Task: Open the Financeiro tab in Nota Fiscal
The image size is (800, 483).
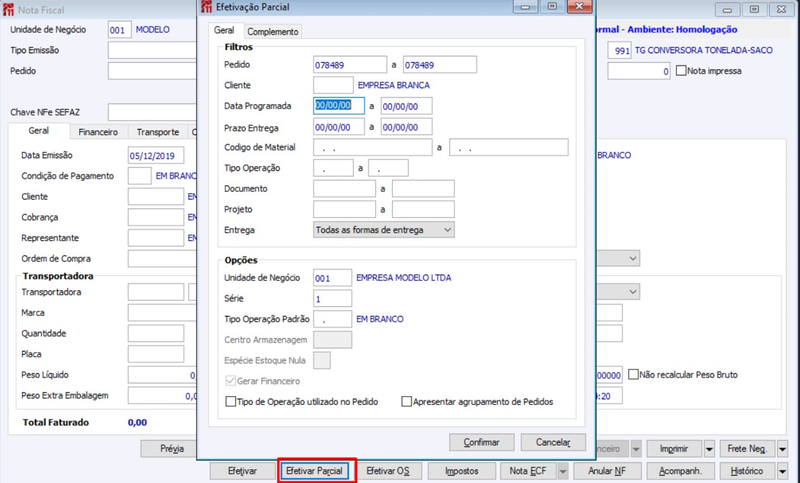Action: tap(98, 132)
